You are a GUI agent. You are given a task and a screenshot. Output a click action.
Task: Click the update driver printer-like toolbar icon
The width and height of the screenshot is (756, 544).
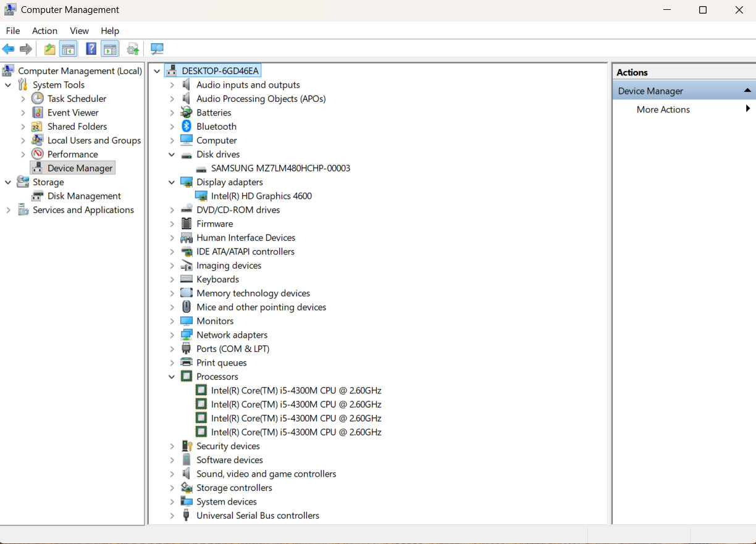coord(132,49)
